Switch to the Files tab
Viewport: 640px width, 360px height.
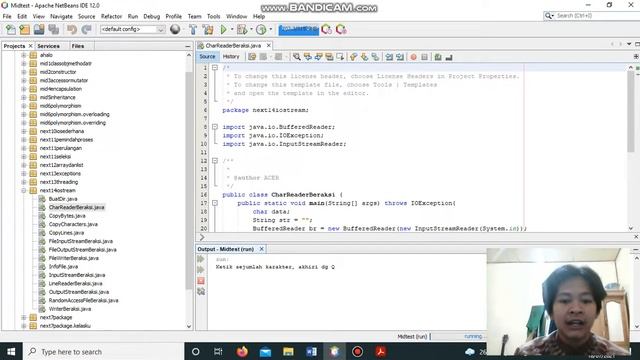[x=78, y=46]
